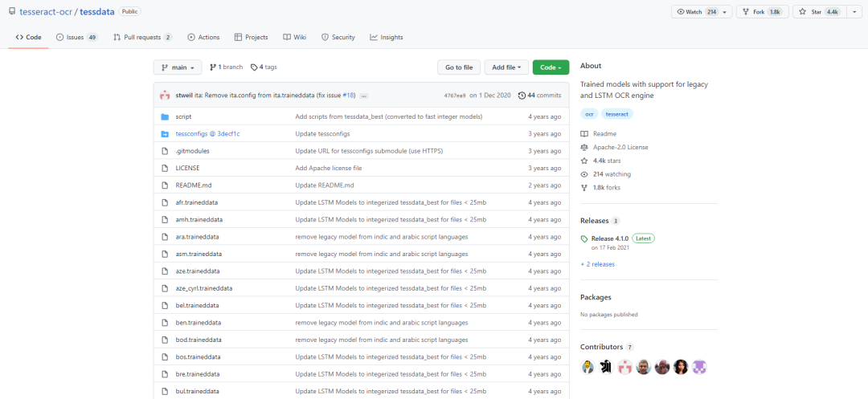Open the Projects tab
Image resolution: width=868 pixels, height=399 pixels.
point(252,37)
